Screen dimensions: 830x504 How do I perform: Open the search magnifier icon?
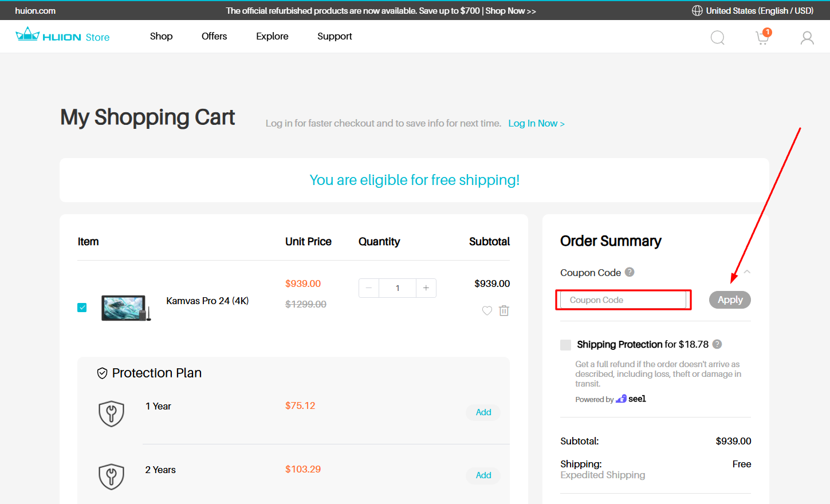[717, 38]
